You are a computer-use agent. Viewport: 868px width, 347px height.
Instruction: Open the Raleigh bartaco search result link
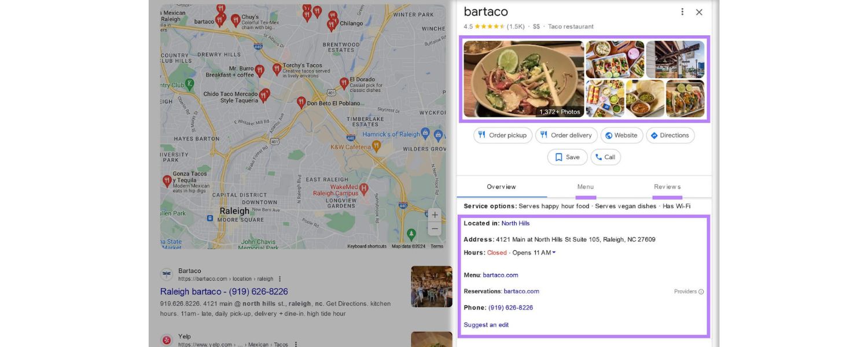click(x=224, y=291)
